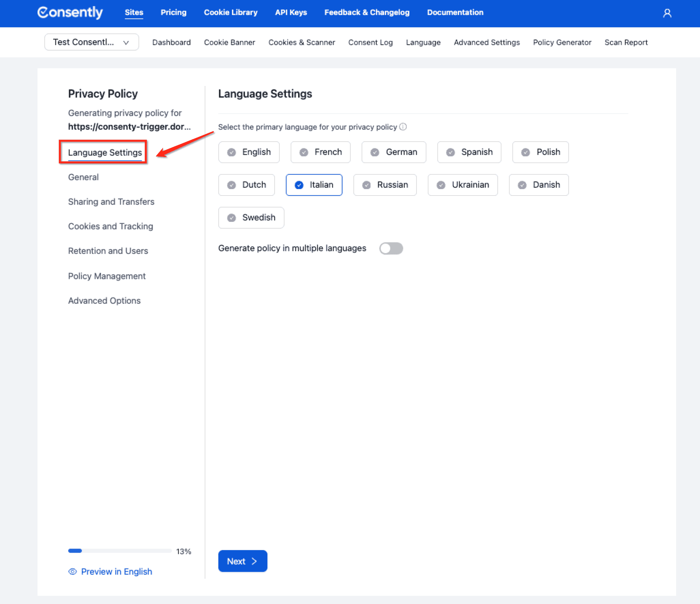Expand the Sharing and Transfers section
The width and height of the screenshot is (700, 604).
coord(111,202)
